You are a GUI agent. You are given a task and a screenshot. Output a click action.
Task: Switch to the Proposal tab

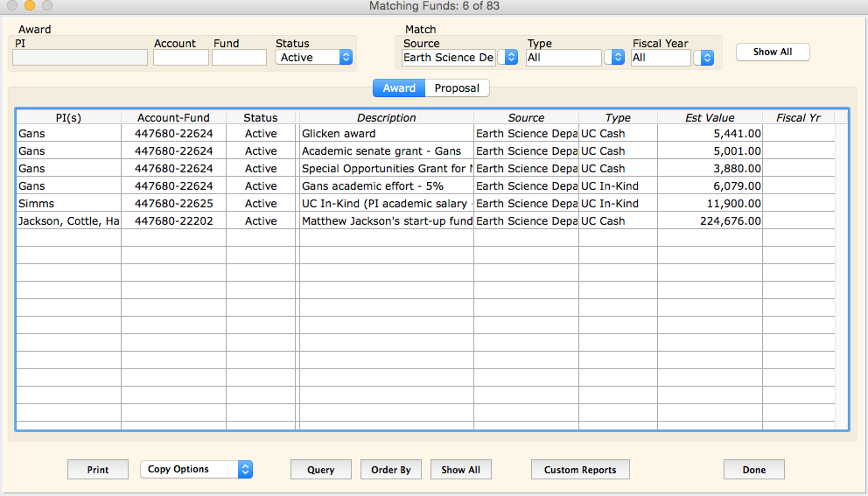tap(457, 88)
